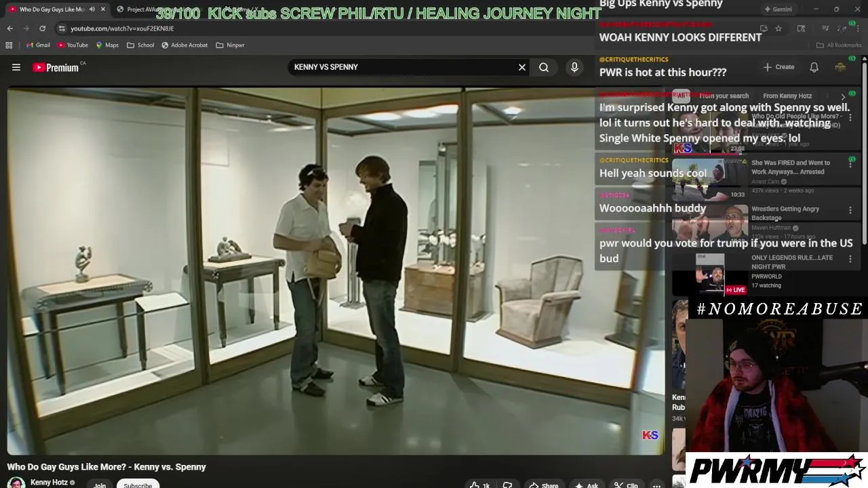View site information in address bar

[62, 28]
